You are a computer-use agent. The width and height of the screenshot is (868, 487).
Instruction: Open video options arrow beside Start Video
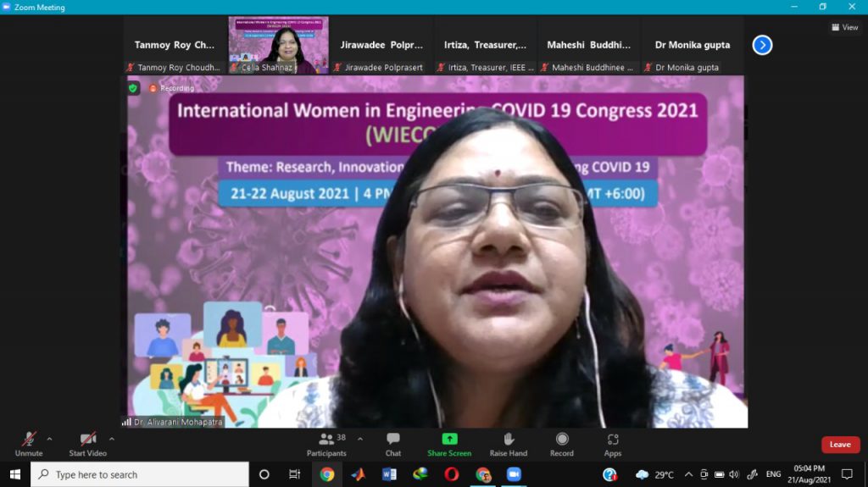(112, 439)
